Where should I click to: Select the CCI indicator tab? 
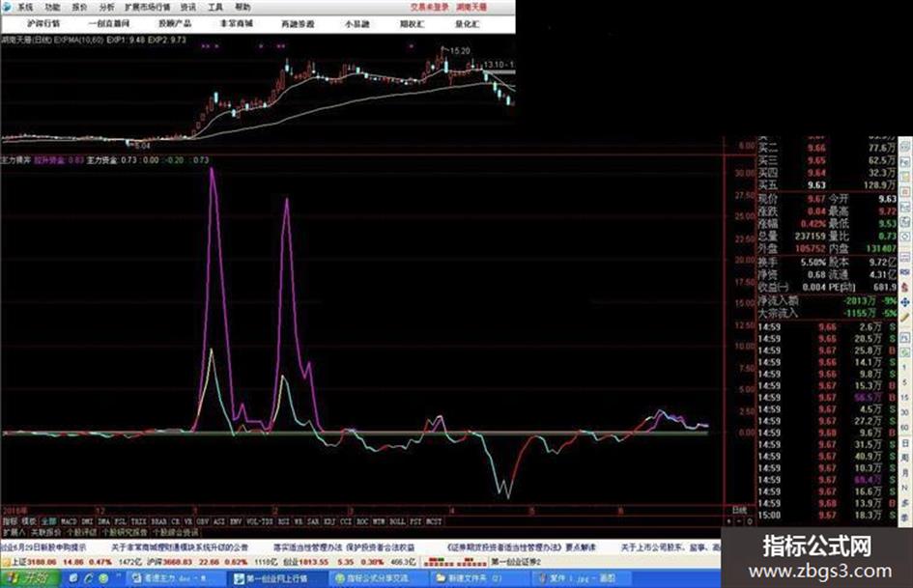[x=346, y=521]
